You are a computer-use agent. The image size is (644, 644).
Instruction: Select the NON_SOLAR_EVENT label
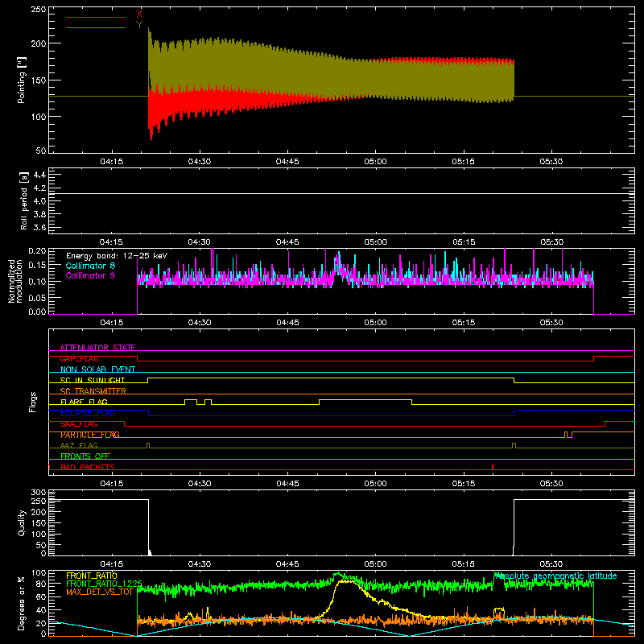[x=97, y=369]
